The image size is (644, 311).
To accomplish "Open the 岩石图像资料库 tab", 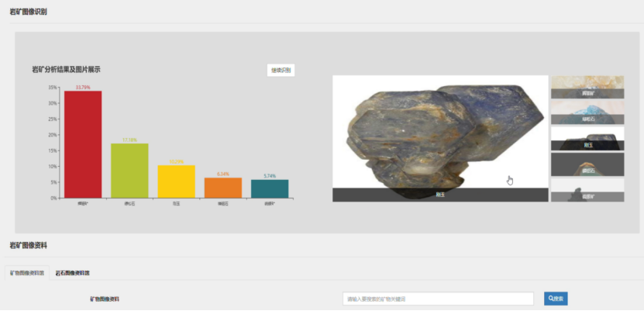I will click(x=72, y=273).
